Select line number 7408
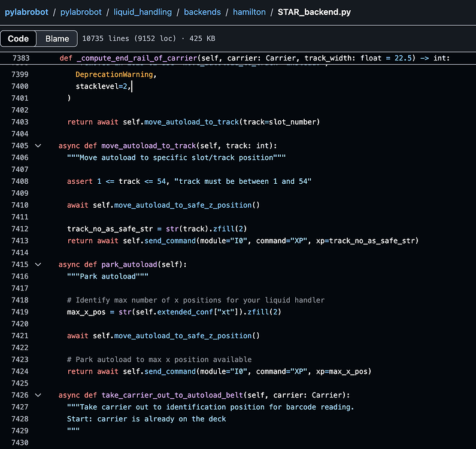 tap(20, 181)
